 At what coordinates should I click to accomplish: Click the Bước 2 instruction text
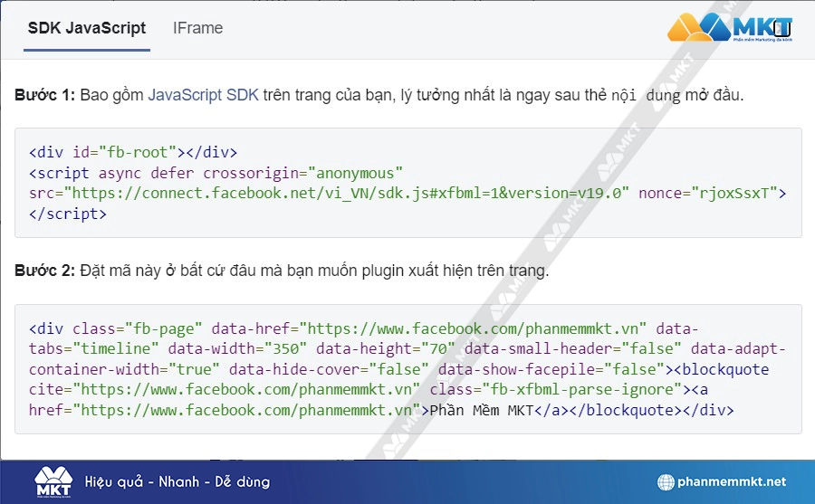282,271
